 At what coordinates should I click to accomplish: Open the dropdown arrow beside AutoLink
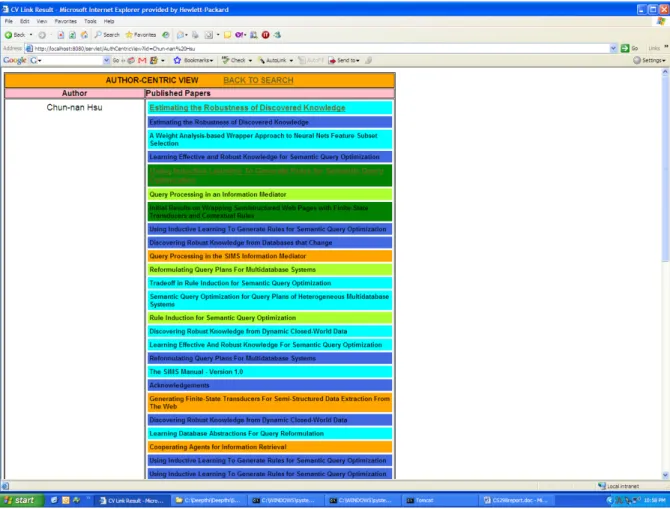(291, 61)
